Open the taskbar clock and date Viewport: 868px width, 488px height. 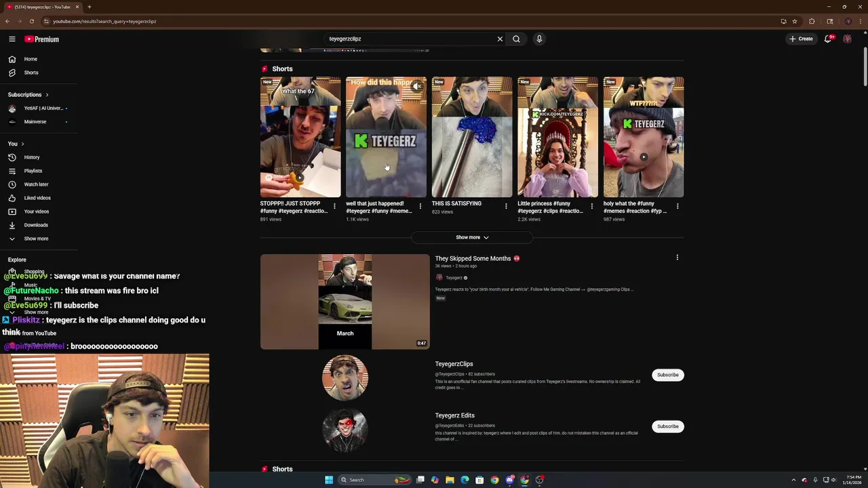coord(851,480)
